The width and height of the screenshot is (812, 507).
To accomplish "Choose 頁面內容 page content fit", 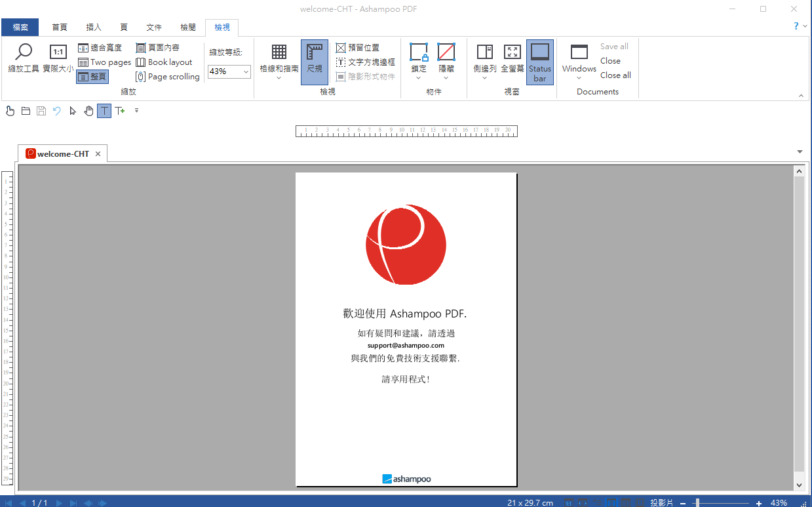I will (158, 47).
